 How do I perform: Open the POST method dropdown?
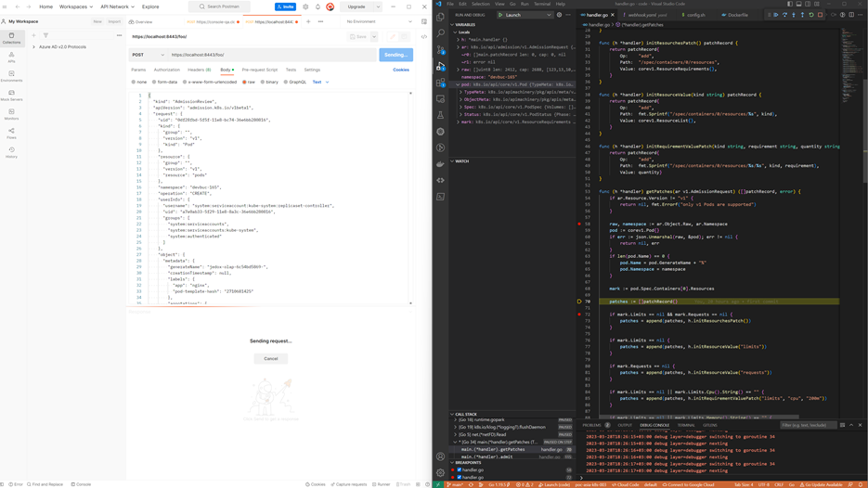coord(148,55)
